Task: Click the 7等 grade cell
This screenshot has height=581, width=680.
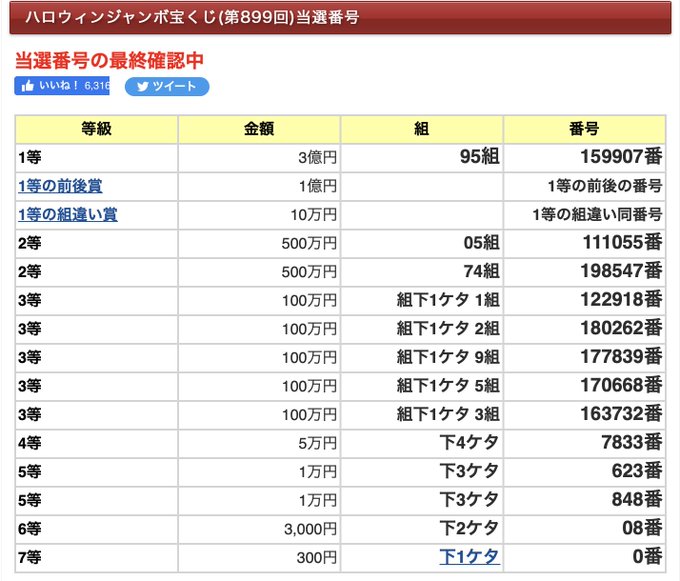Action: pos(97,558)
